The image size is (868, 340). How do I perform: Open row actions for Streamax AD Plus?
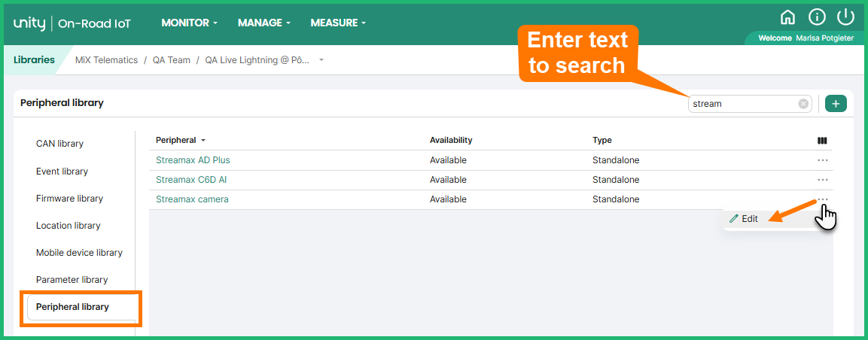(823, 160)
